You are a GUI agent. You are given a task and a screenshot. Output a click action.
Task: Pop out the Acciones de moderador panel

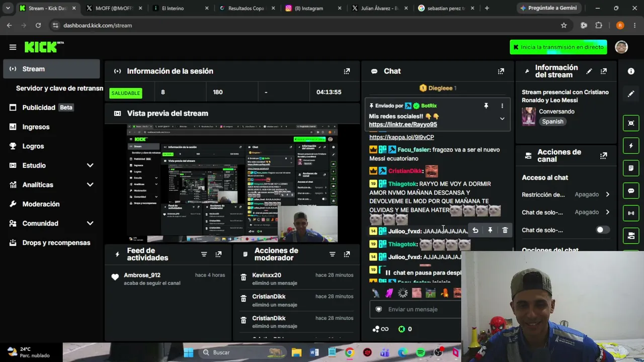[x=347, y=254]
